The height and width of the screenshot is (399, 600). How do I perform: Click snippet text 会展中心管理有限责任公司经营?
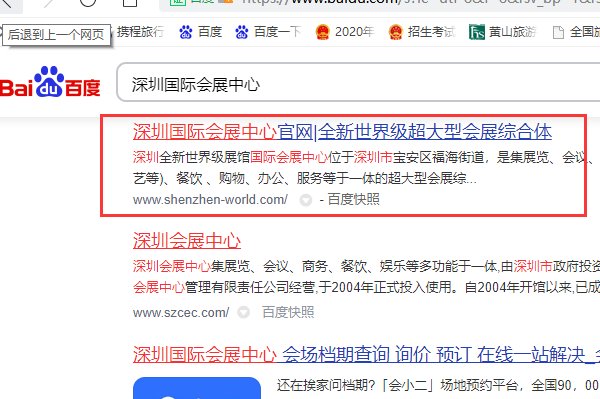(x=224, y=287)
